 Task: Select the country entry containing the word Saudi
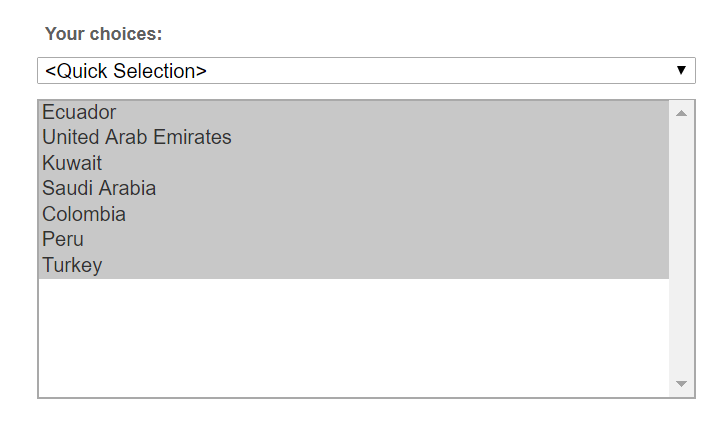click(x=99, y=189)
